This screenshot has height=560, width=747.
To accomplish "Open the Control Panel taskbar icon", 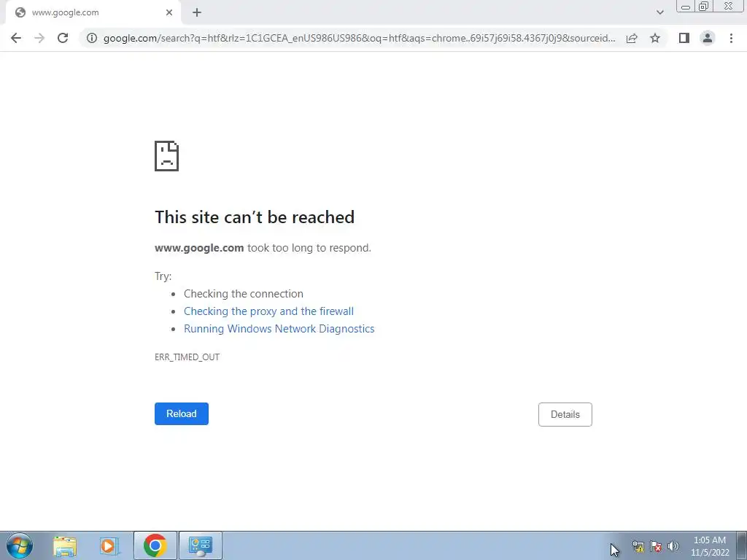I will point(200,545).
